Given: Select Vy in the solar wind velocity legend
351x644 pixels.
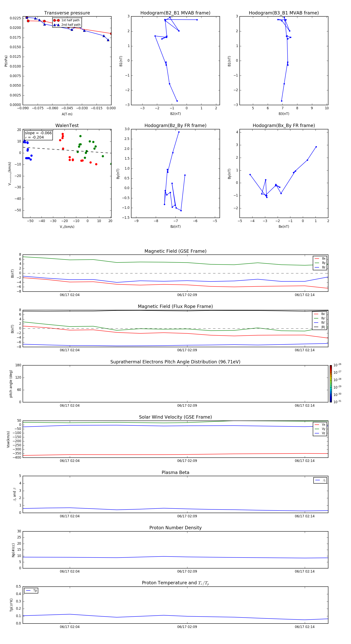Looking at the screenshot, I should click(x=320, y=429).
